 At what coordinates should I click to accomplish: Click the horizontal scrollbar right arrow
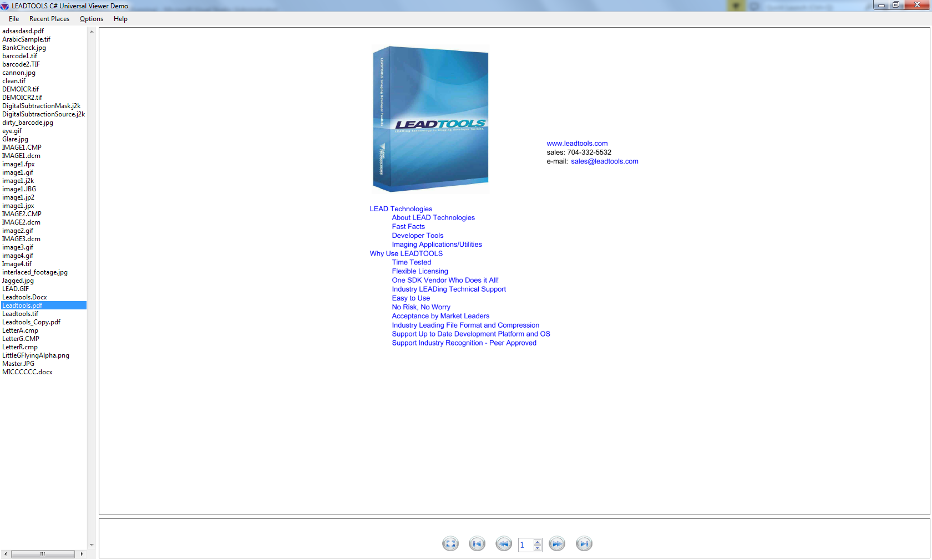tap(82, 554)
